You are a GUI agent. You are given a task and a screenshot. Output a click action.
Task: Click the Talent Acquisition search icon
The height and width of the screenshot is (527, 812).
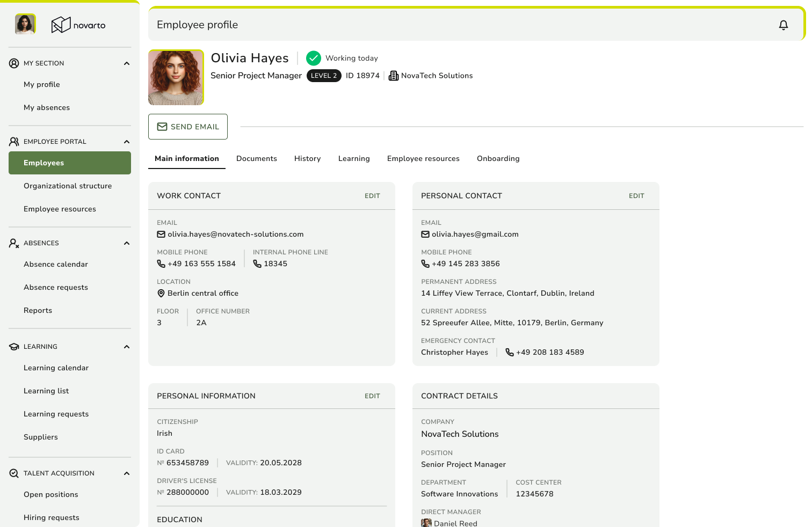coord(15,473)
